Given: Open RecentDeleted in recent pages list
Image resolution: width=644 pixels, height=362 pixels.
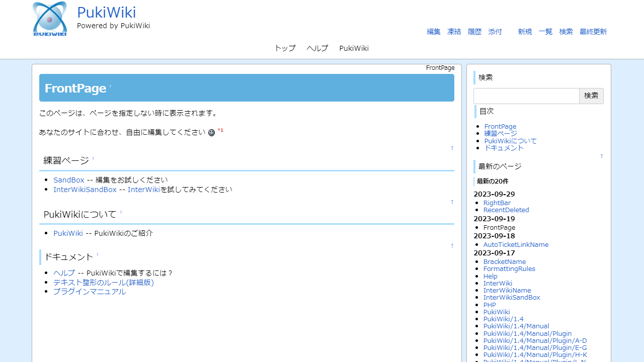Looking at the screenshot, I should (x=506, y=210).
